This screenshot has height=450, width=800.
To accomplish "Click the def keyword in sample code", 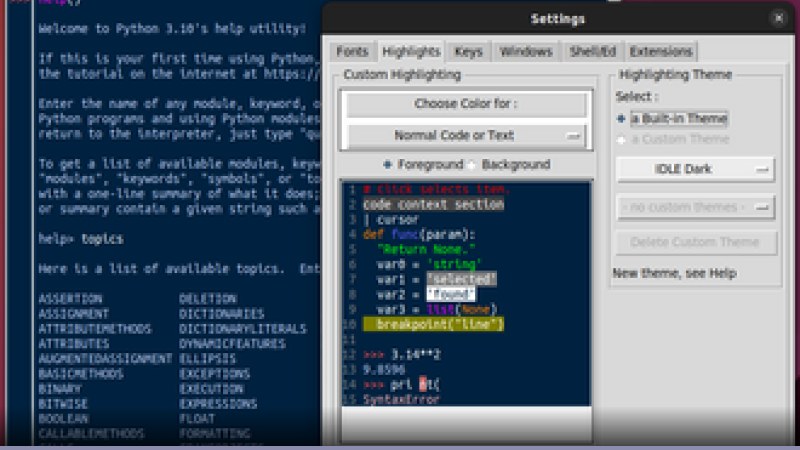I will tap(373, 235).
